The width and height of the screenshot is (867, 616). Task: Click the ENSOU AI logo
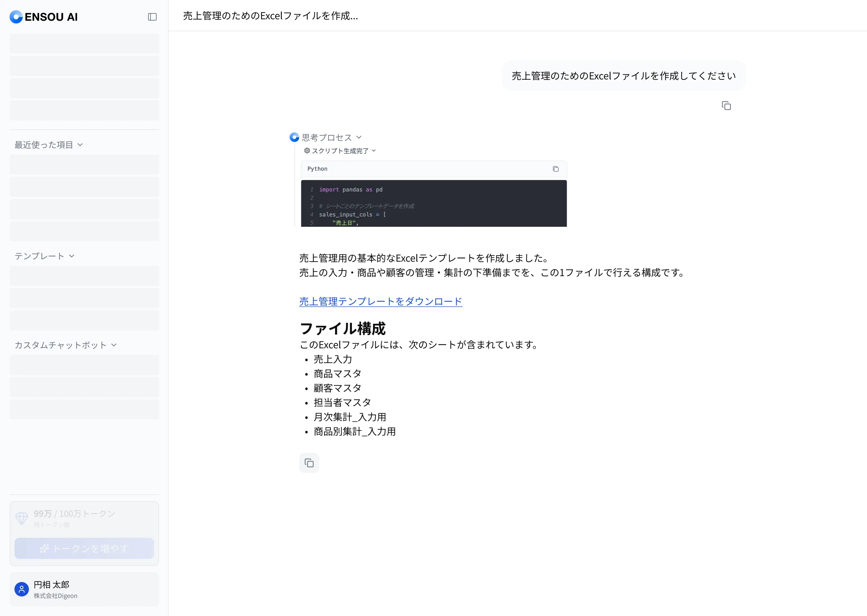click(44, 17)
